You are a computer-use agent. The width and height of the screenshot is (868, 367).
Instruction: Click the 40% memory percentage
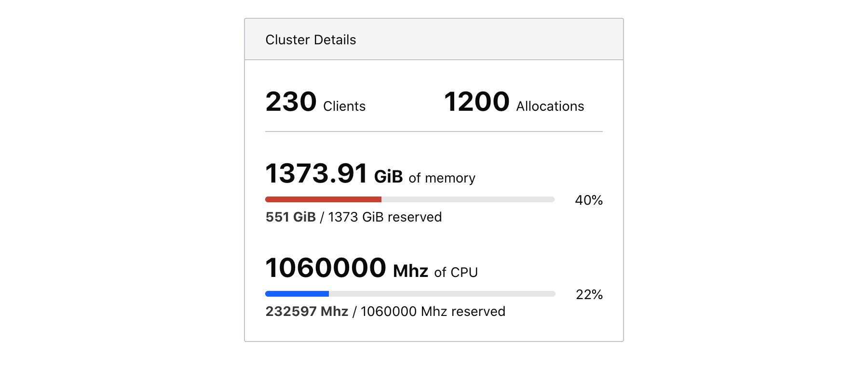(x=589, y=200)
